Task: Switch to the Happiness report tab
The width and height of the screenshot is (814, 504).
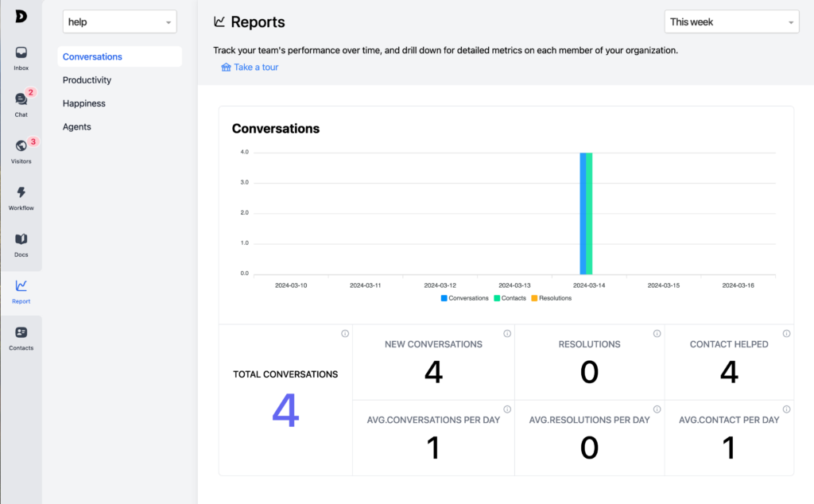Action: click(x=83, y=103)
